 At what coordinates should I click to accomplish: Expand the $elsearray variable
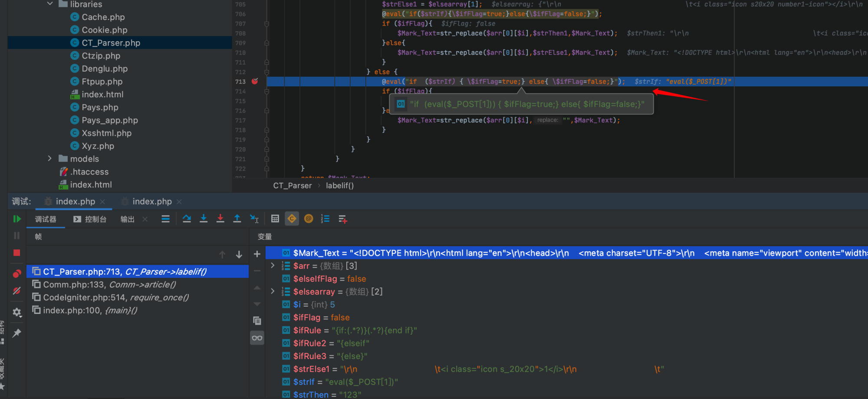tap(273, 291)
